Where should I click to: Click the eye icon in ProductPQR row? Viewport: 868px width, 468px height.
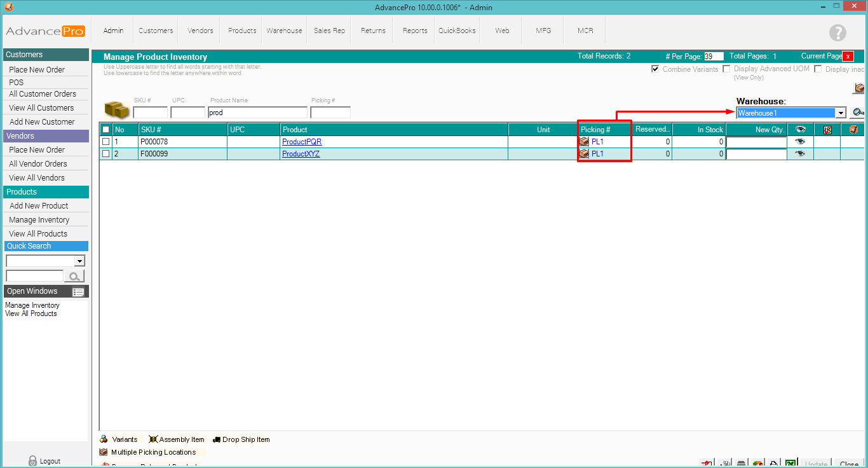800,142
